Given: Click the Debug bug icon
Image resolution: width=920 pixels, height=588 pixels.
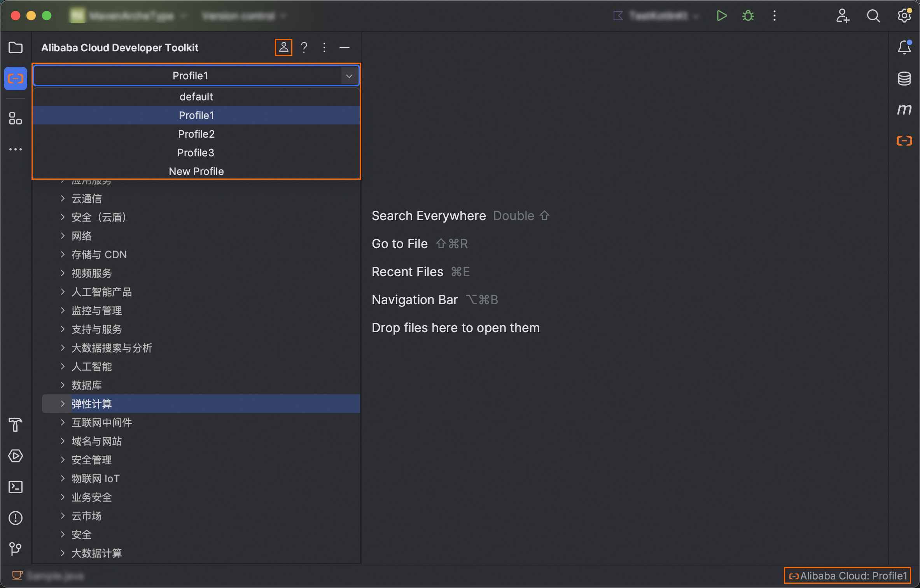Looking at the screenshot, I should (x=748, y=16).
